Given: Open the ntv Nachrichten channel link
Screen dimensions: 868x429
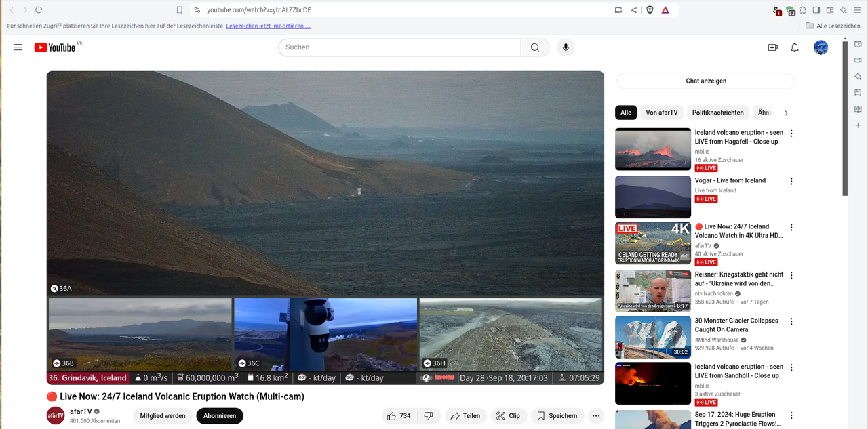Looking at the screenshot, I should [713, 293].
